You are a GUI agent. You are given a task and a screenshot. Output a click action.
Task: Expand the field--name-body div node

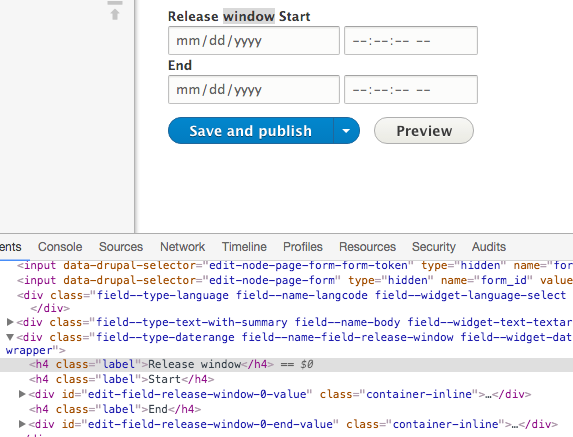[x=10, y=322]
